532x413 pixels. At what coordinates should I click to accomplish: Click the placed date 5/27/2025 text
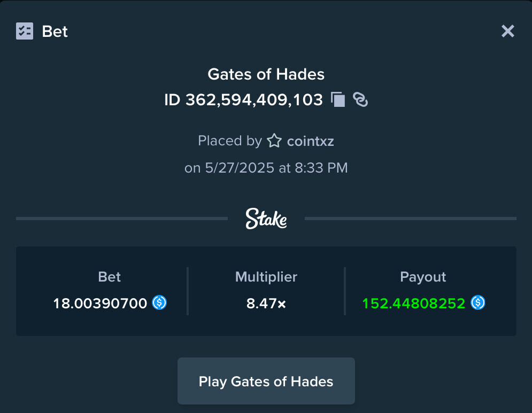[x=240, y=168]
